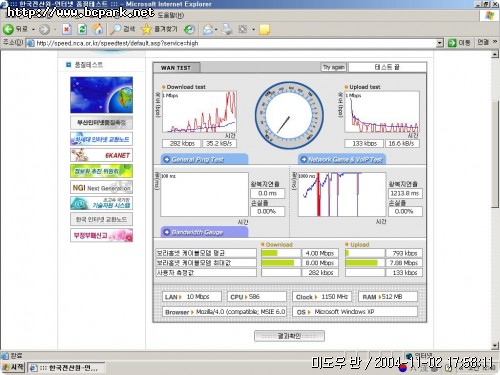Open the 차세대 인터넷 교환노드 banner

(101, 139)
